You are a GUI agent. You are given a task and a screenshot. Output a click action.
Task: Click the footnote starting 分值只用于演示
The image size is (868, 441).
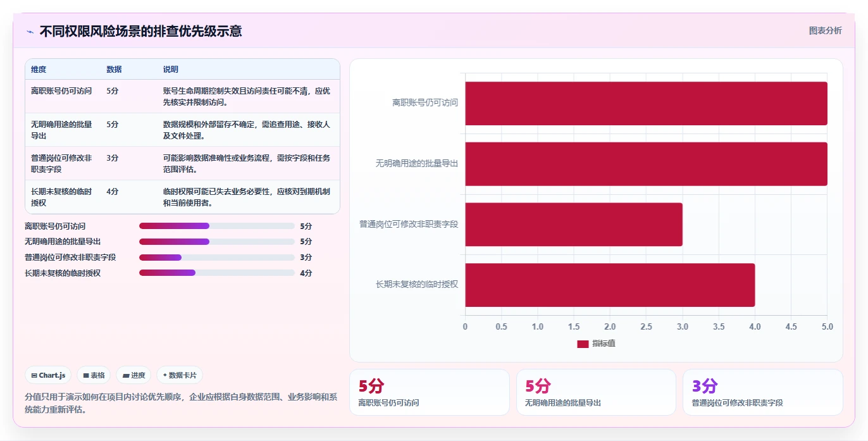pyautogui.click(x=181, y=403)
